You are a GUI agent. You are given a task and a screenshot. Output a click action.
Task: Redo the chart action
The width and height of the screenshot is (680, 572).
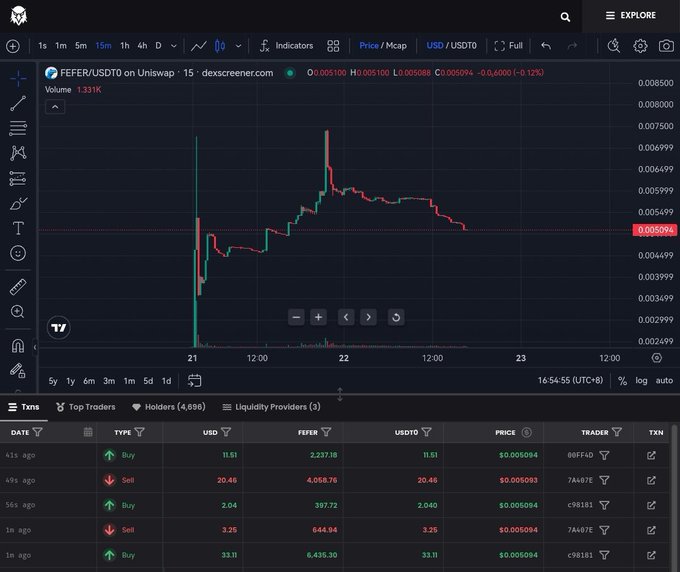coord(572,46)
